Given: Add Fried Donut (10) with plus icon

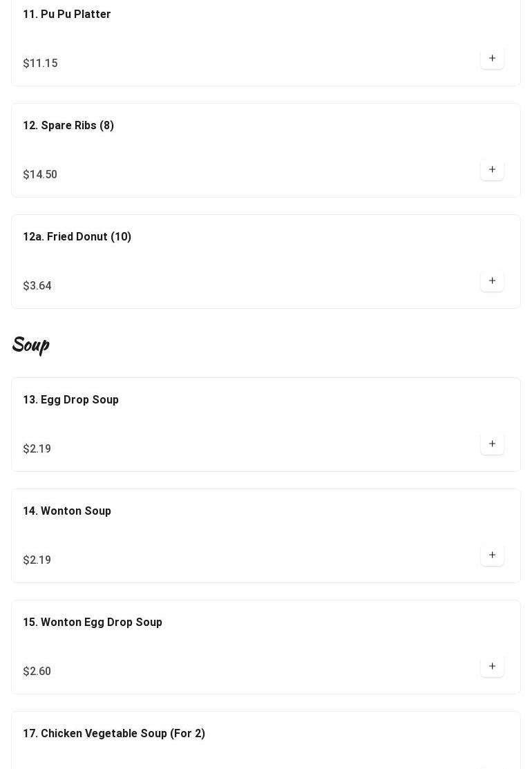Looking at the screenshot, I should [x=492, y=281].
